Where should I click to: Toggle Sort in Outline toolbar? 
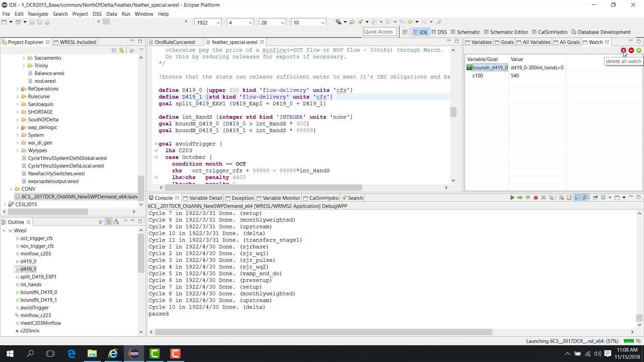click(x=116, y=222)
